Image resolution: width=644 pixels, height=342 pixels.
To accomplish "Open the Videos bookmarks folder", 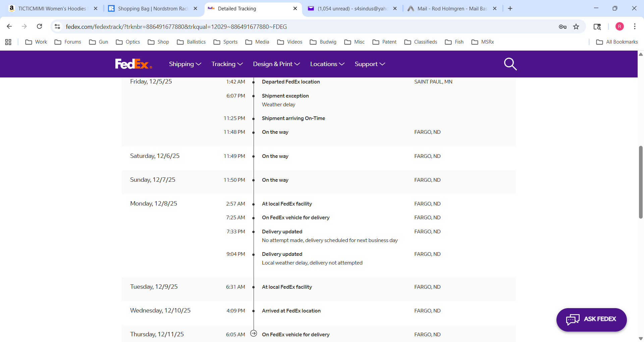I will point(290,42).
